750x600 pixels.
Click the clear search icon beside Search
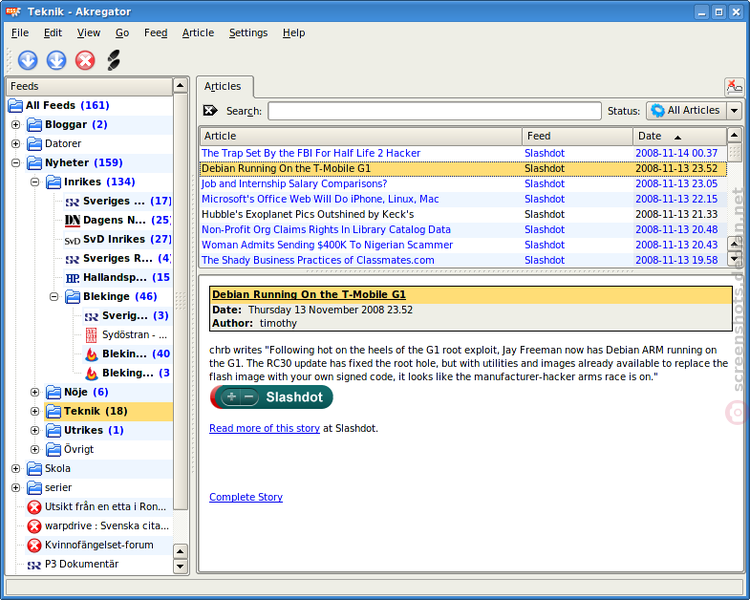tap(210, 111)
